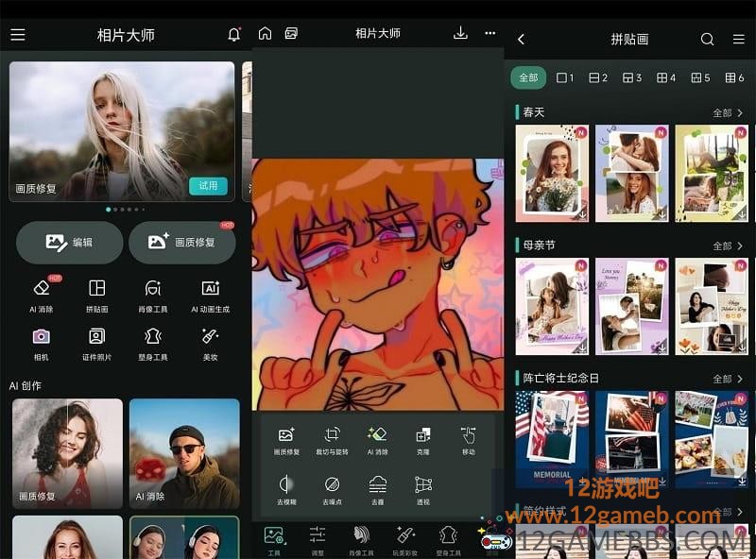The height and width of the screenshot is (559, 756).
Task: Tap the cartoon artwork on editor canvas
Action: coord(378,284)
